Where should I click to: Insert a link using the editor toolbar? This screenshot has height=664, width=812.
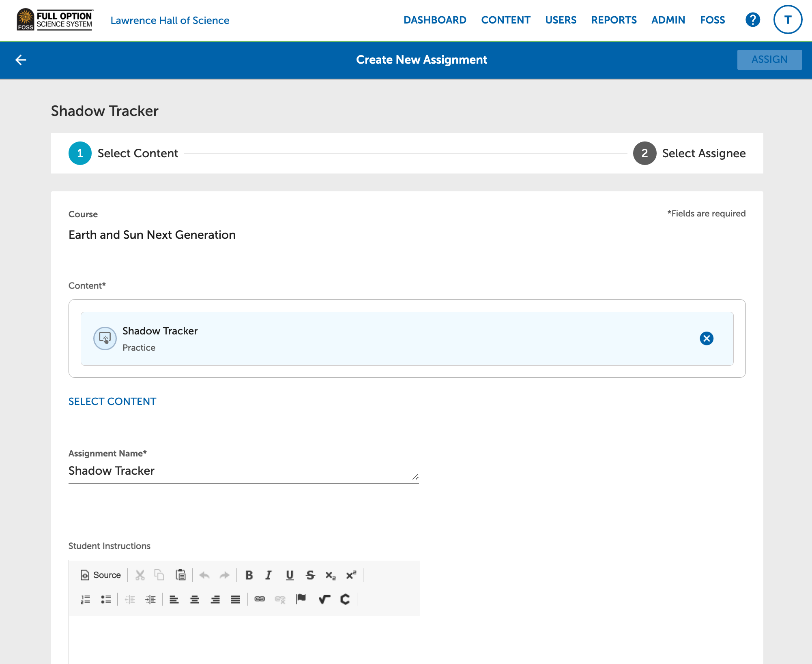(x=260, y=600)
